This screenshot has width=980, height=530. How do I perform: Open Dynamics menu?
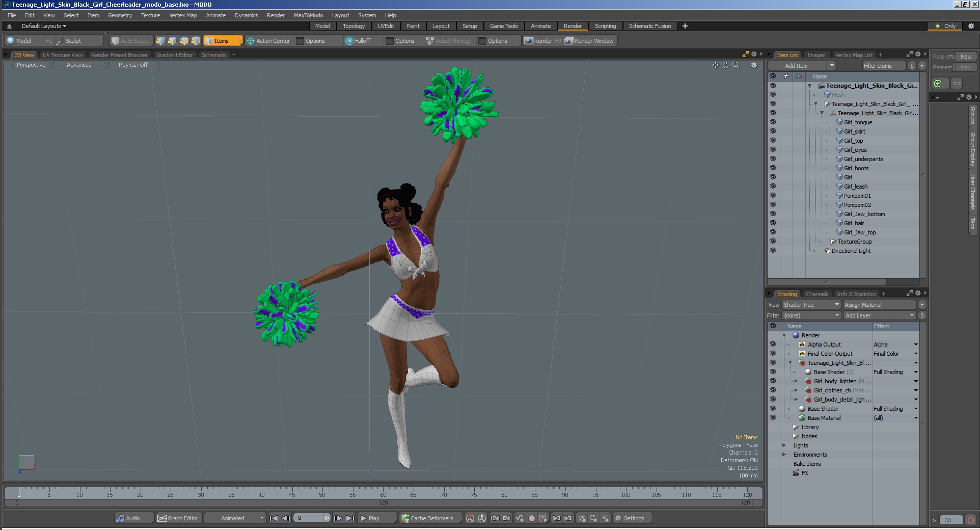click(246, 15)
